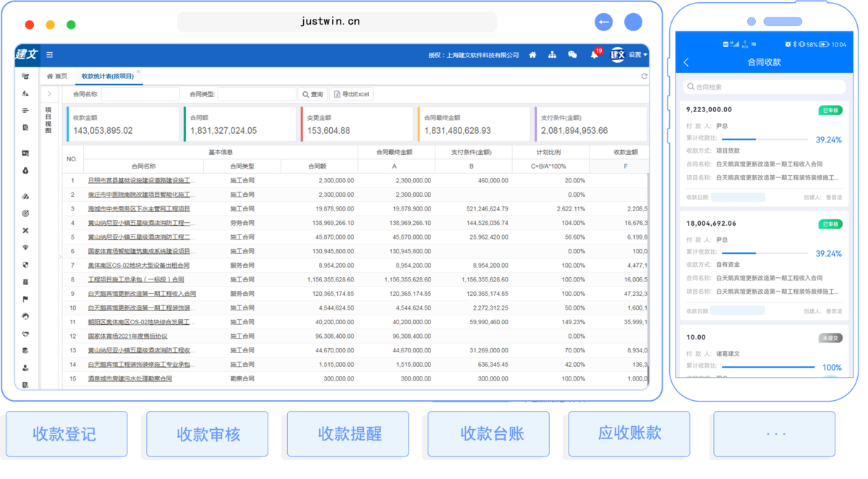
Task: Click the 合同额 1,831,327,024.05 summary card
Action: [x=240, y=124]
